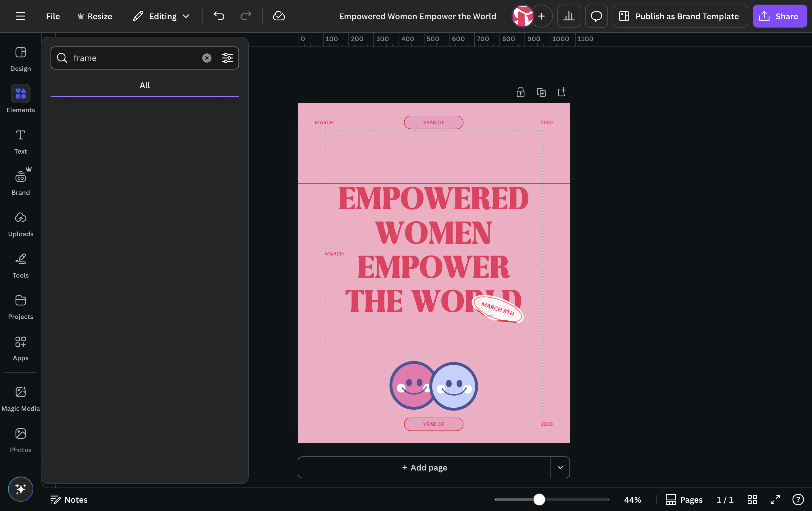Open the Photos sidebar panel
The image size is (812, 511).
coord(21,440)
